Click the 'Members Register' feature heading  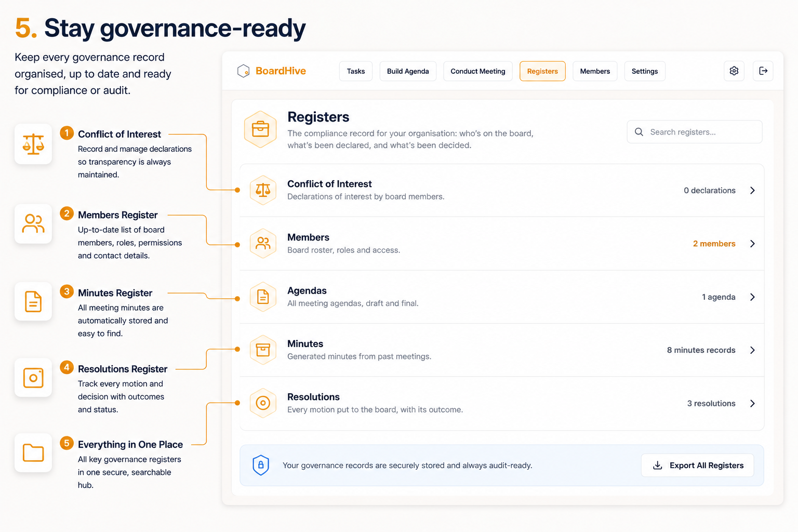(x=118, y=215)
